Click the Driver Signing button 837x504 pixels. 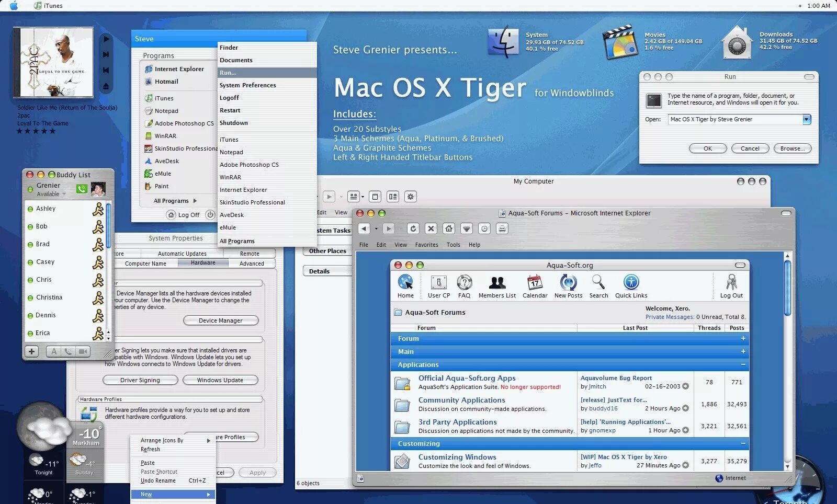click(x=140, y=380)
